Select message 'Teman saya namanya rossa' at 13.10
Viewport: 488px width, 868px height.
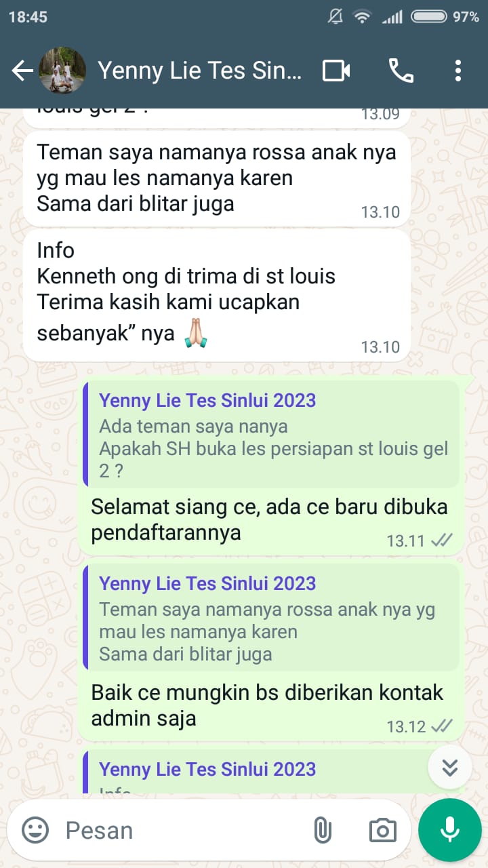217,178
